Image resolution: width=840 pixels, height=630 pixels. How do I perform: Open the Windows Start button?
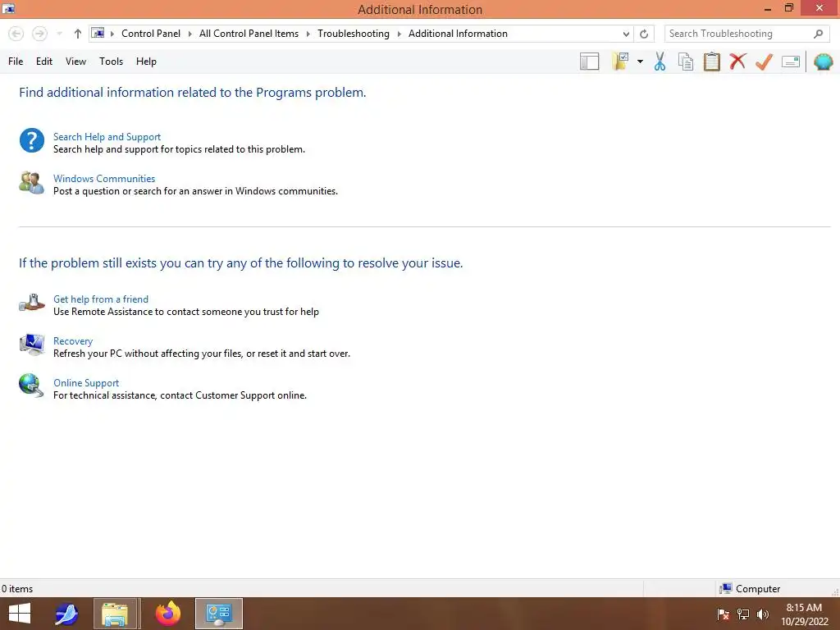click(x=20, y=614)
